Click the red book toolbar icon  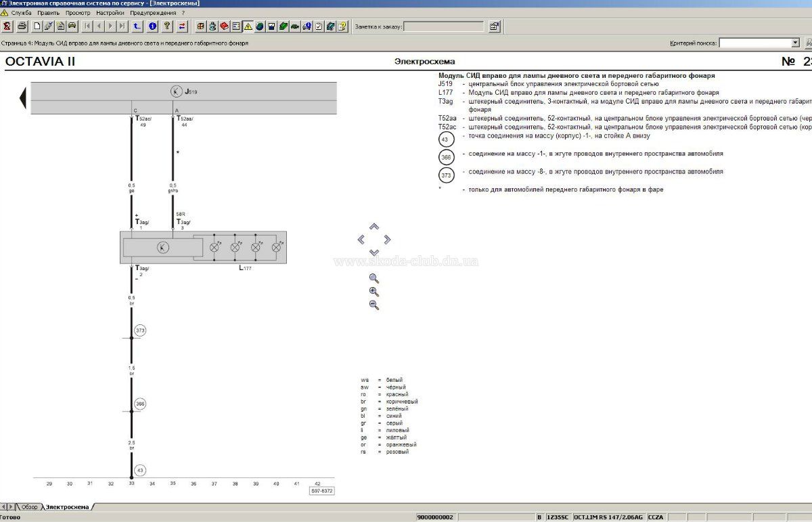click(x=224, y=26)
